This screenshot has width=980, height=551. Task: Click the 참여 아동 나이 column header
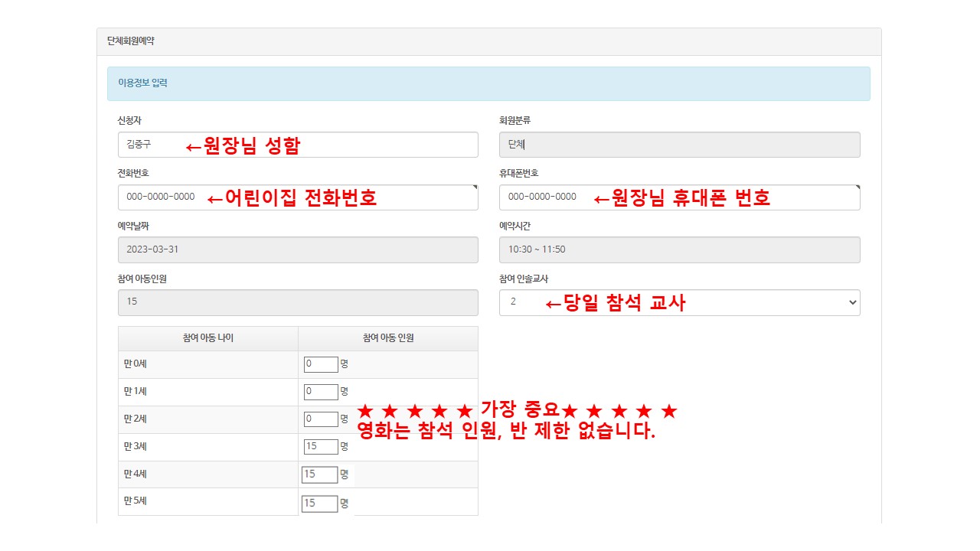coord(207,338)
